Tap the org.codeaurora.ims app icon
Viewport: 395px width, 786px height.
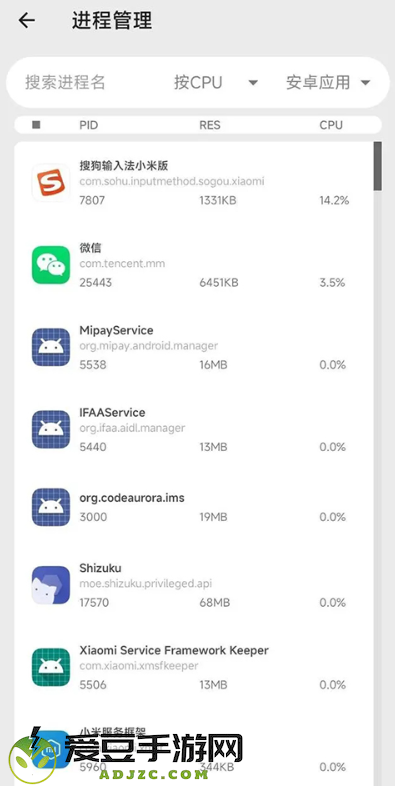51,507
